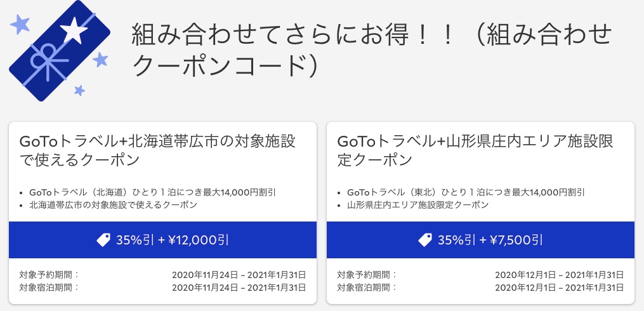This screenshot has height=311, width=644.
Task: Click the blue gift coupon ticket icon
Action: point(60,52)
